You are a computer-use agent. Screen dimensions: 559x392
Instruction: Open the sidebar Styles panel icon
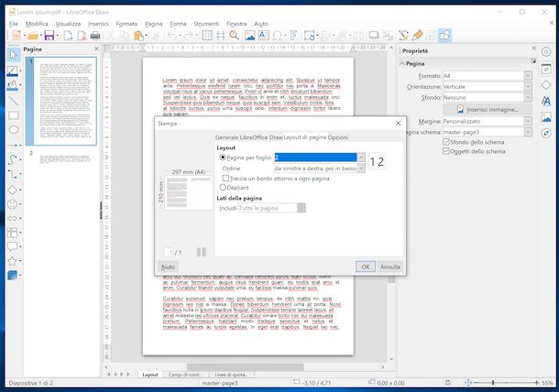pyautogui.click(x=546, y=102)
